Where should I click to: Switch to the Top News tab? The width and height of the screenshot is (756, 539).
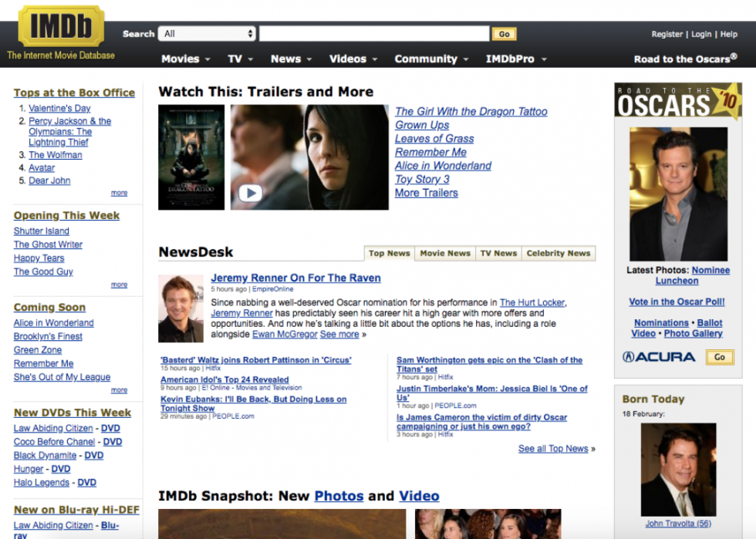coord(389,253)
